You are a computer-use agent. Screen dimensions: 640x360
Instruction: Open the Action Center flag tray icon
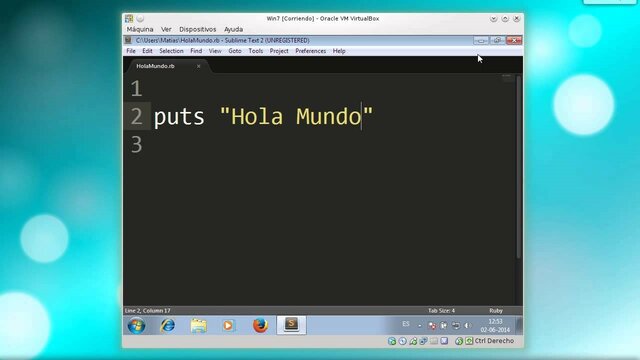444,325
